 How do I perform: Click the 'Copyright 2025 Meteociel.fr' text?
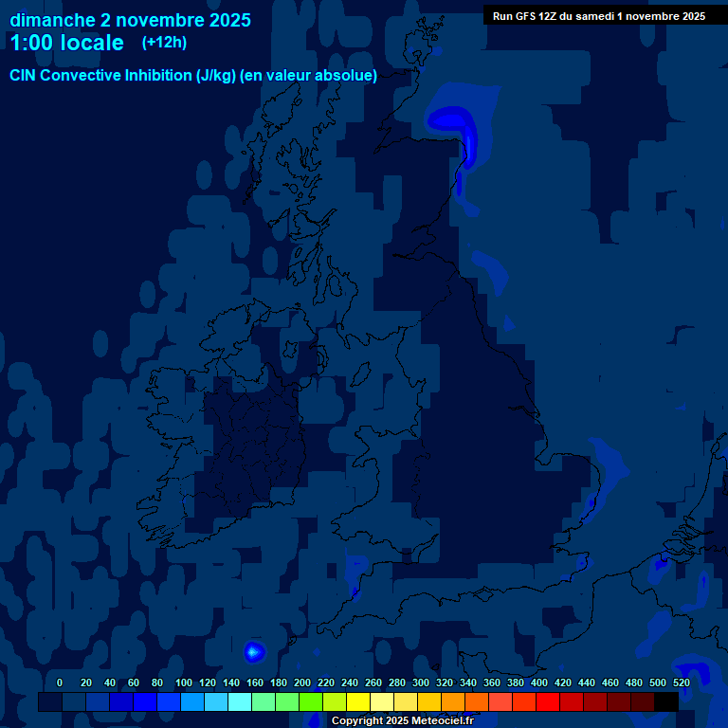[403, 720]
